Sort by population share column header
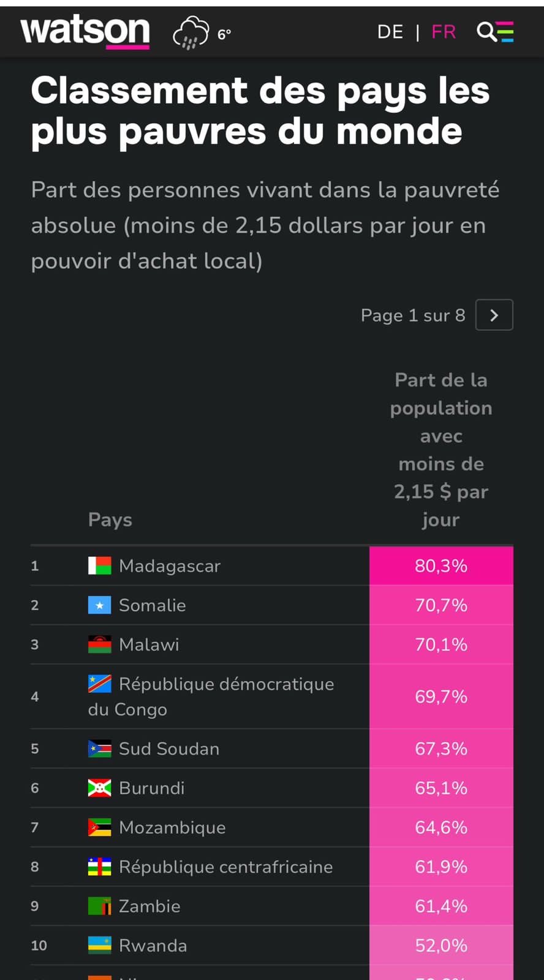Viewport: 544px width, 980px height. point(441,450)
